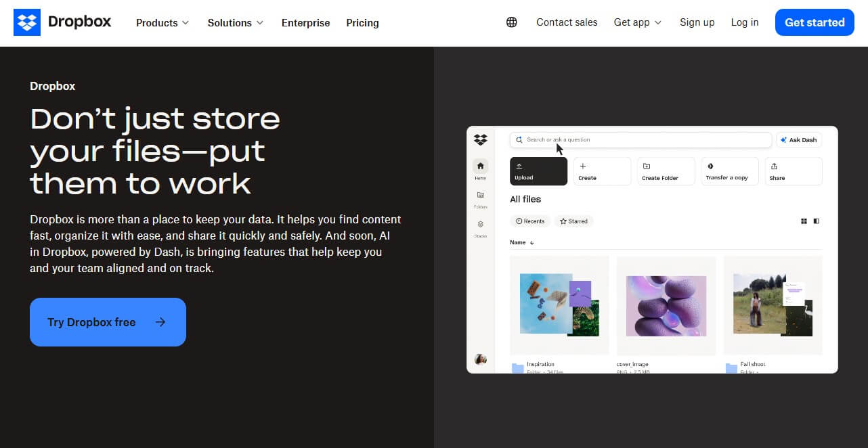Image resolution: width=868 pixels, height=448 pixels.
Task: Open the Solutions menu
Action: pyautogui.click(x=235, y=22)
